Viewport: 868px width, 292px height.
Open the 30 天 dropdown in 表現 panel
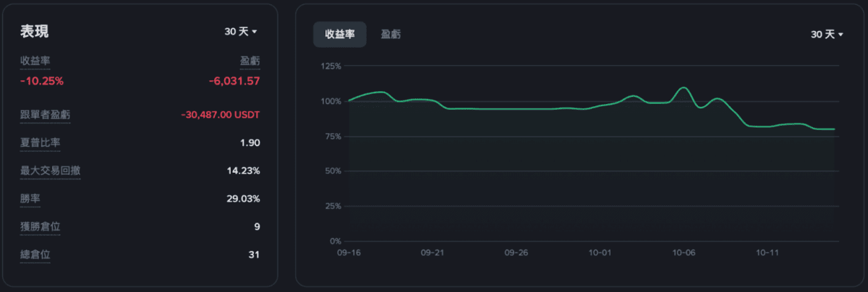241,32
